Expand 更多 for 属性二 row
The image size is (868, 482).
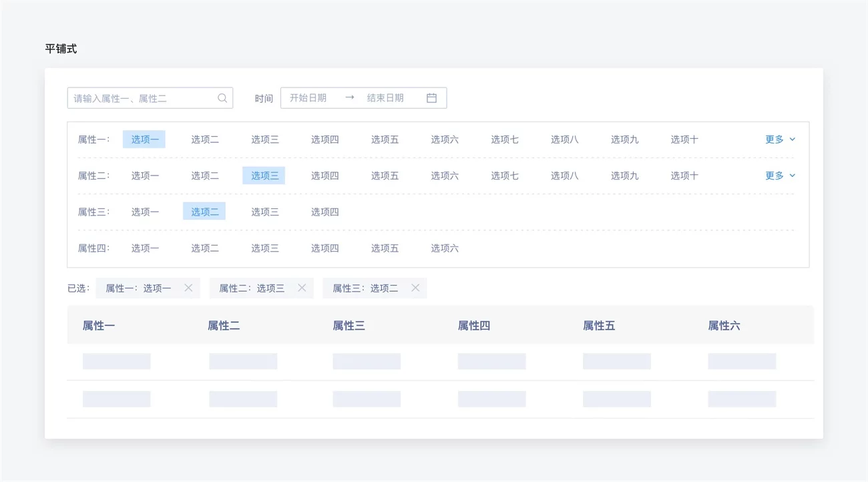point(780,176)
